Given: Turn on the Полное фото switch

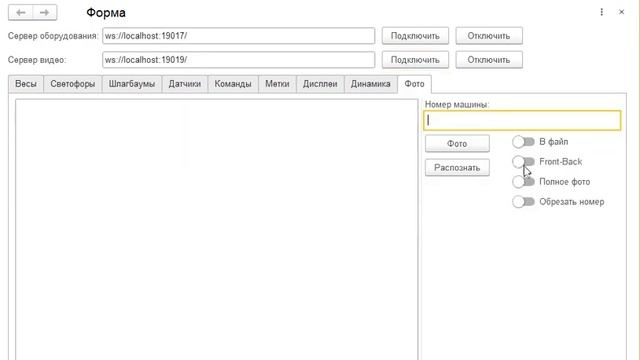Looking at the screenshot, I should click(x=523, y=182).
